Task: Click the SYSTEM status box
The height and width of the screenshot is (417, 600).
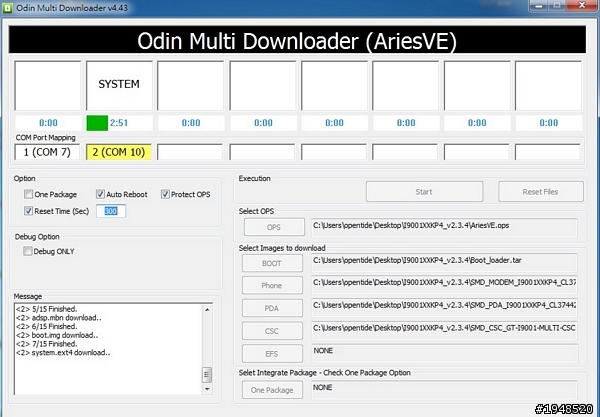Action: click(119, 86)
